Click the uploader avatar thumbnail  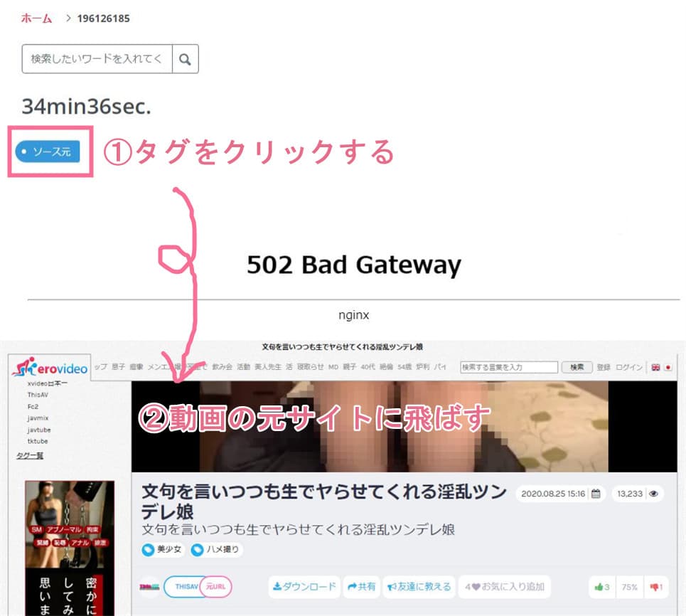149,587
